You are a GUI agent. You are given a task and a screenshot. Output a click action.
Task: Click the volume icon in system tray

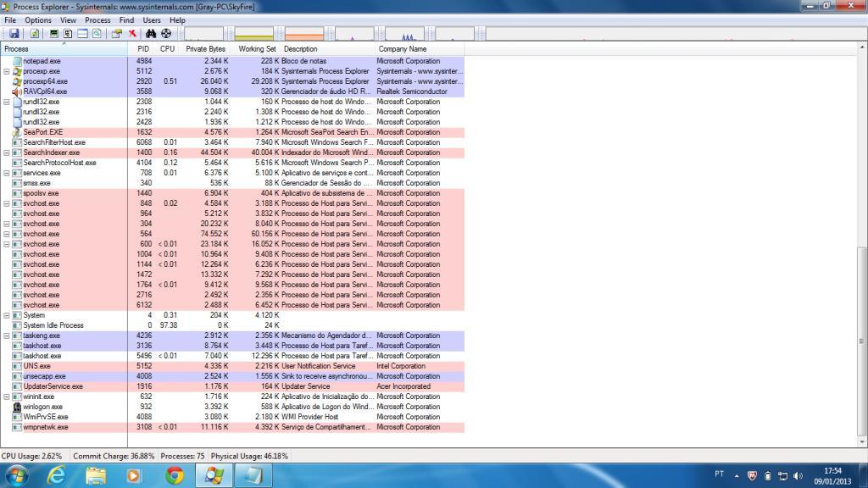(x=798, y=476)
